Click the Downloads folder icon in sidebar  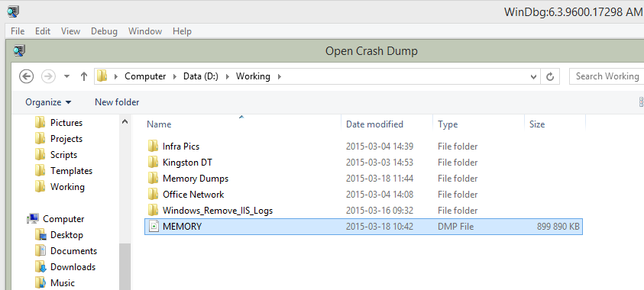(x=40, y=266)
